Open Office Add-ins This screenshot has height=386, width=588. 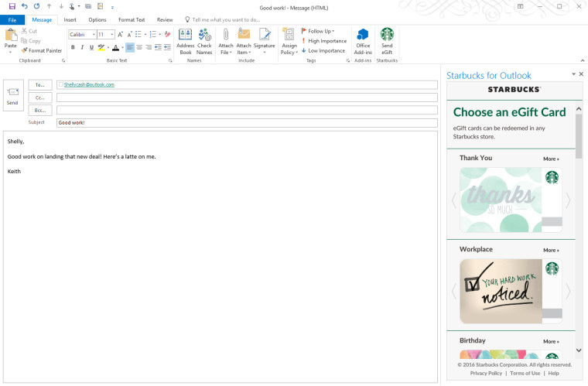(x=363, y=41)
